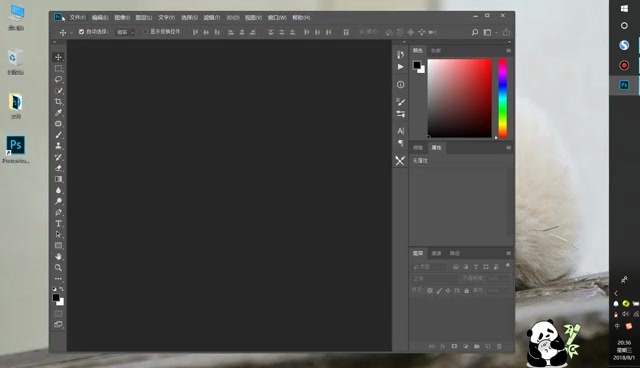Select the Hand tool

pos(58,257)
